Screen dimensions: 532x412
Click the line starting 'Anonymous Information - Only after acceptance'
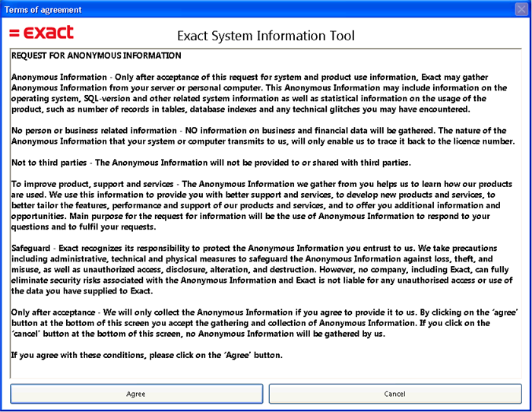(250, 78)
